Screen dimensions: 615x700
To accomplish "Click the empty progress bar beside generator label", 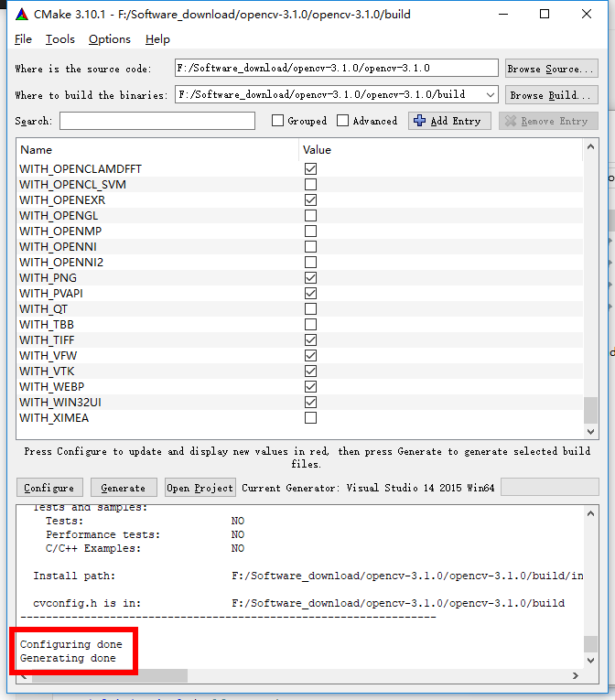I will coord(550,487).
